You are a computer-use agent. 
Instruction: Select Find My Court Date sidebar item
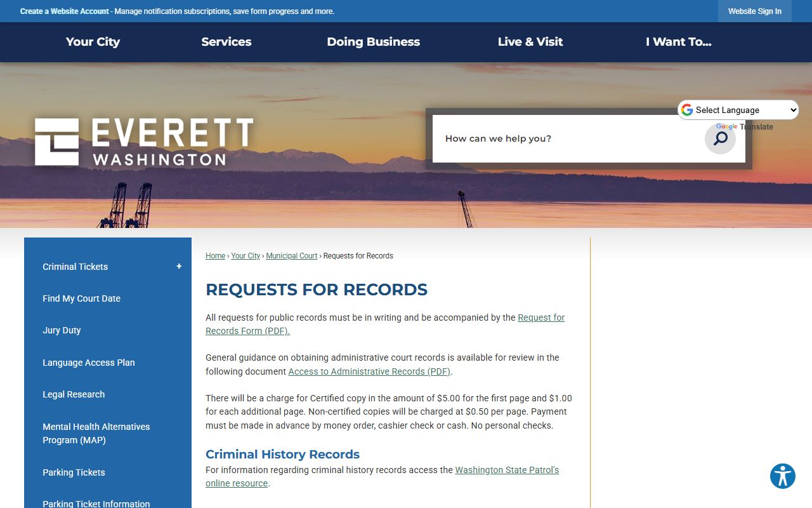[x=81, y=298]
